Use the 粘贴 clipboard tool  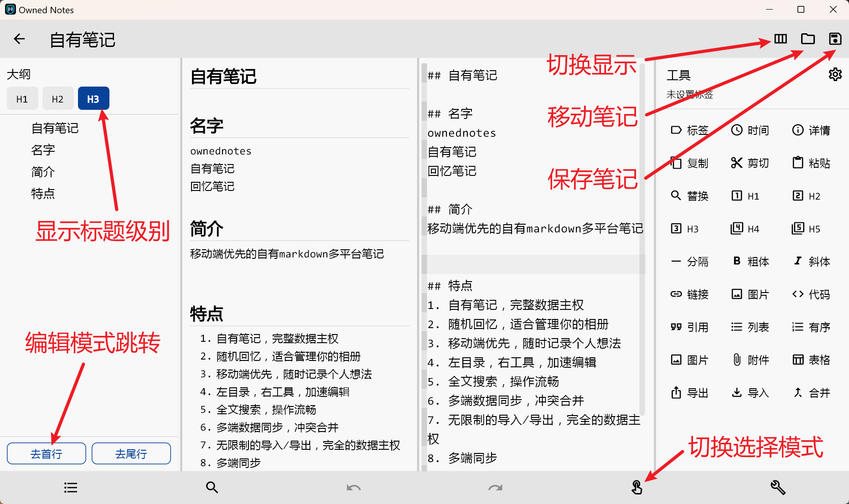coord(811,163)
